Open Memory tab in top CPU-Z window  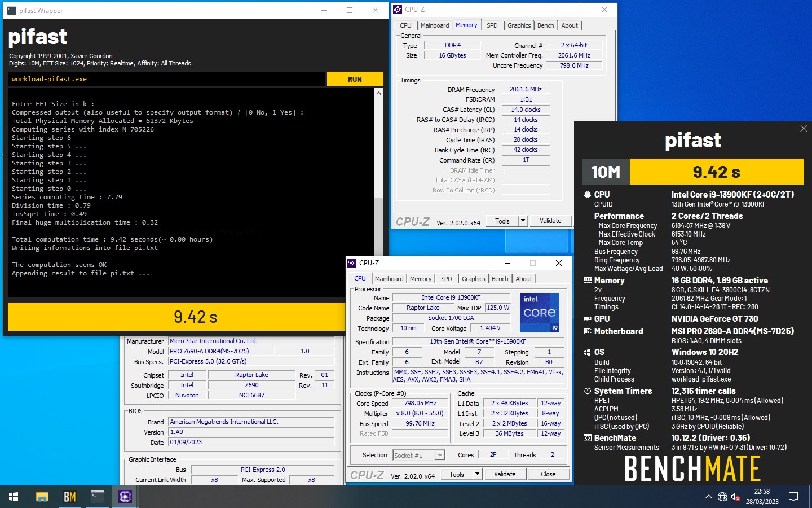(x=466, y=25)
